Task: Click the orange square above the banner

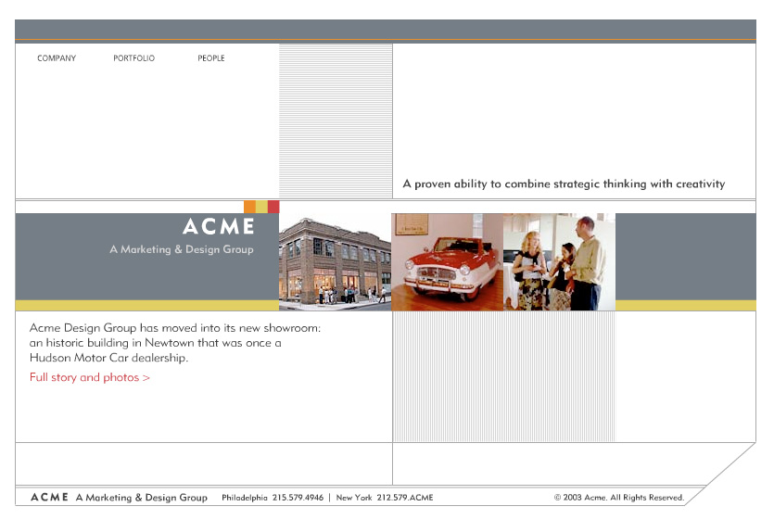Action: click(x=249, y=207)
